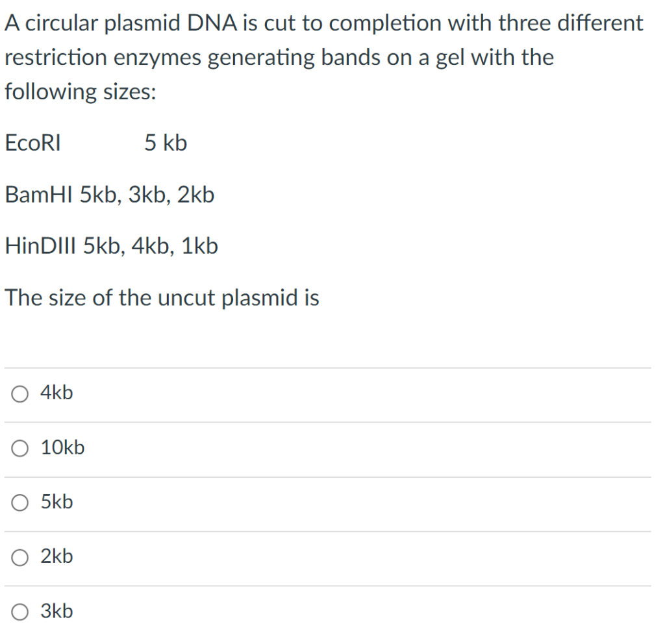Click the "10kb" answer label text

[x=62, y=447]
